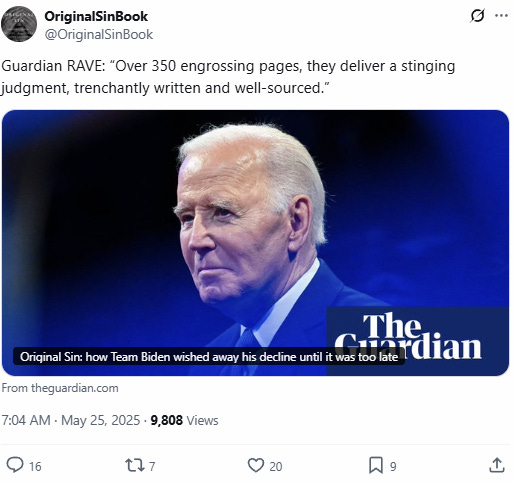Click the bookmark count 9
Screen dimensions: 514x482
pyautogui.click(x=393, y=467)
